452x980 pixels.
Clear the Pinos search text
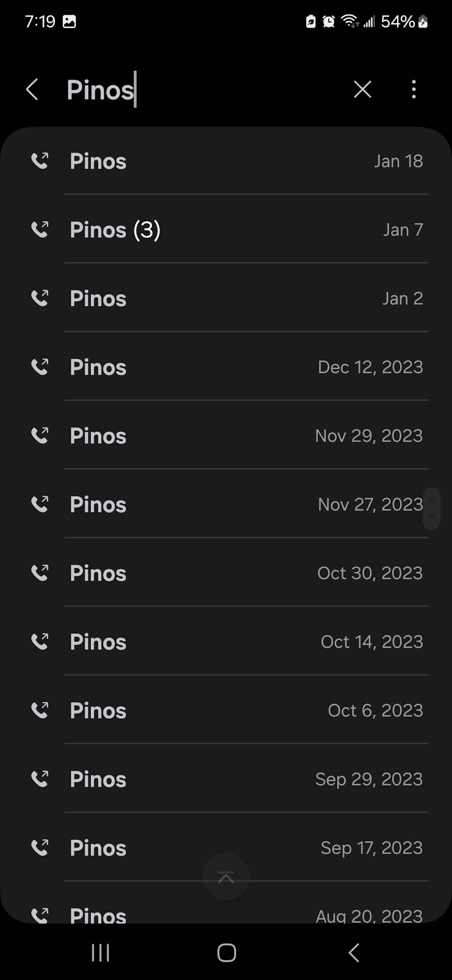point(362,90)
